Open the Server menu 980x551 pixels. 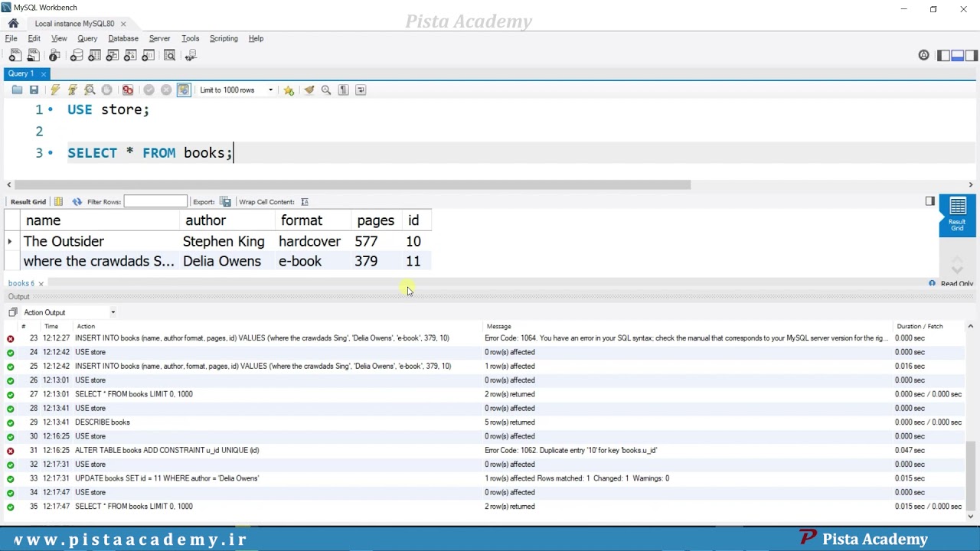[x=159, y=38]
